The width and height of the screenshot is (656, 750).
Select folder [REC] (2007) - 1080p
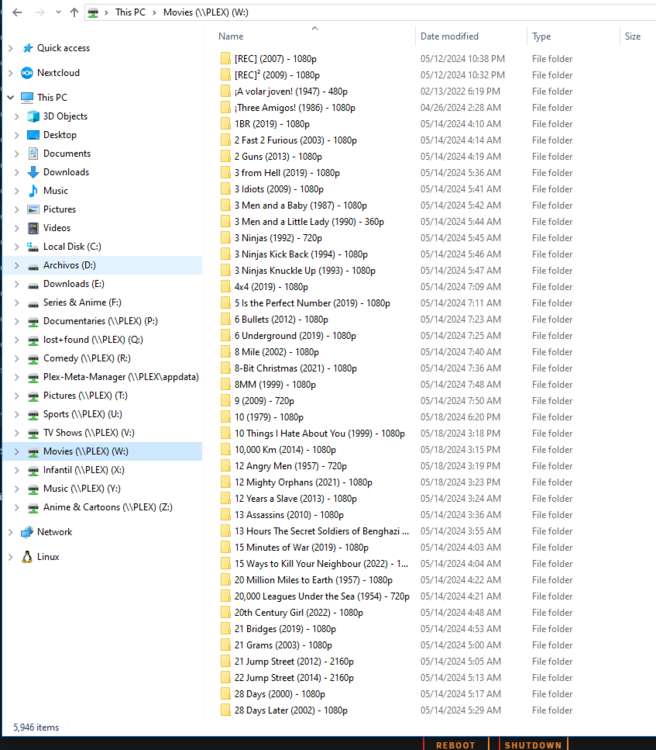click(x=276, y=59)
